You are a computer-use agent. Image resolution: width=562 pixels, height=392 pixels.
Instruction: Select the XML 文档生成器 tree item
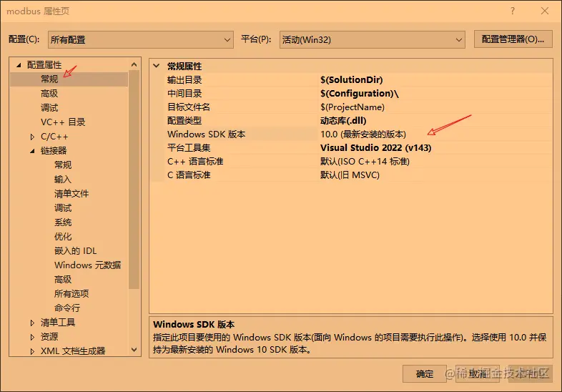73,351
